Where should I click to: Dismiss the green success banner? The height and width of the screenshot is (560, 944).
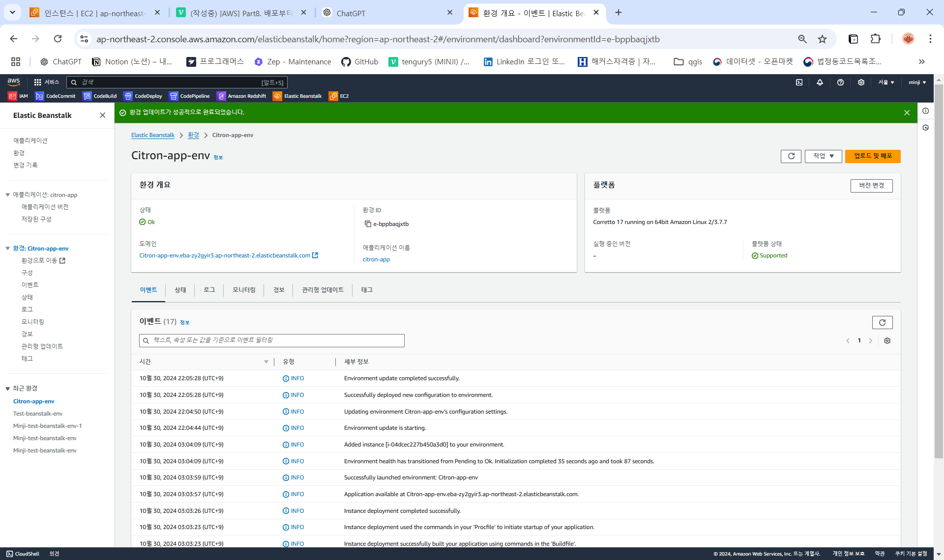[907, 113]
